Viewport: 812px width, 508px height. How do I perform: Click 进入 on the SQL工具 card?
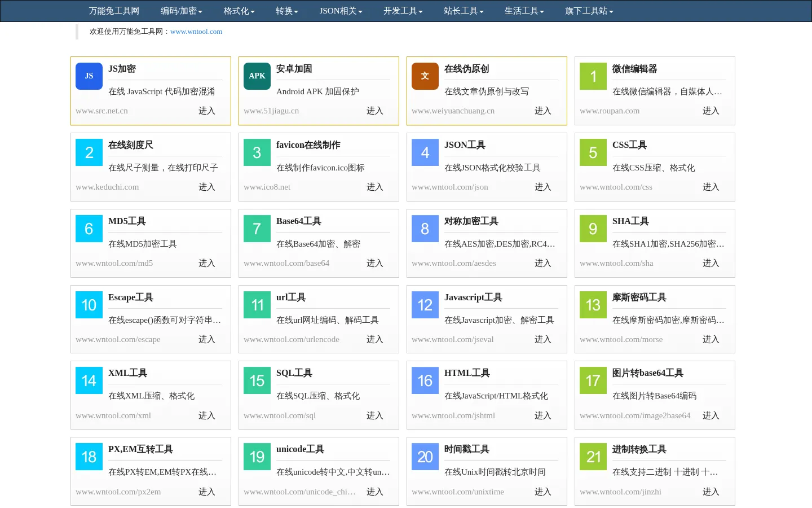[375, 415]
